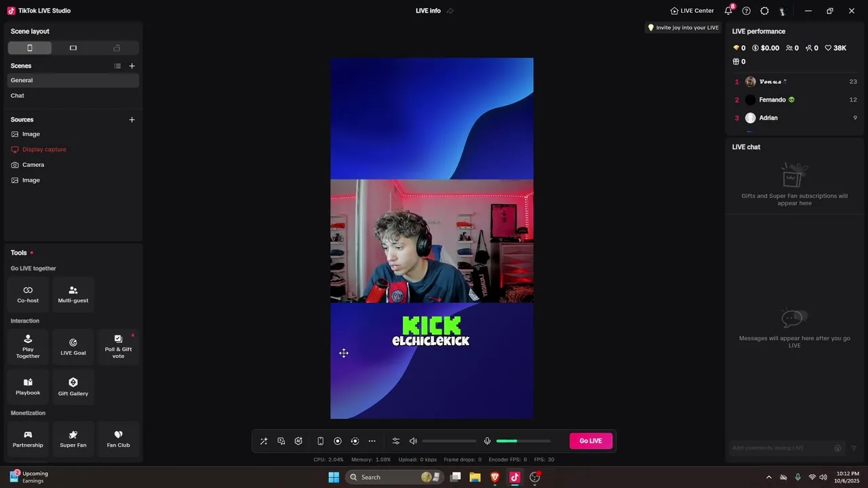Click the phone preview toolbar icon

pyautogui.click(x=321, y=441)
